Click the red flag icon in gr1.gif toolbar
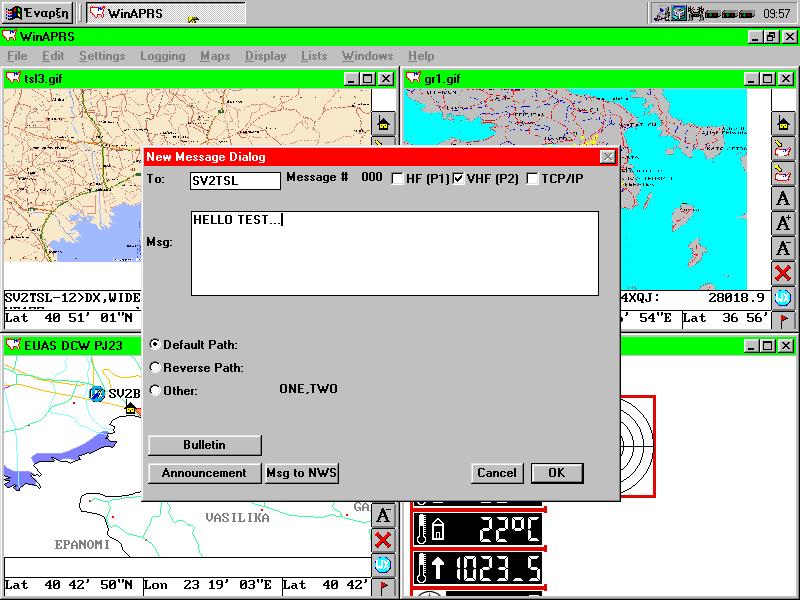Screen dimensions: 800x600 coord(783,320)
